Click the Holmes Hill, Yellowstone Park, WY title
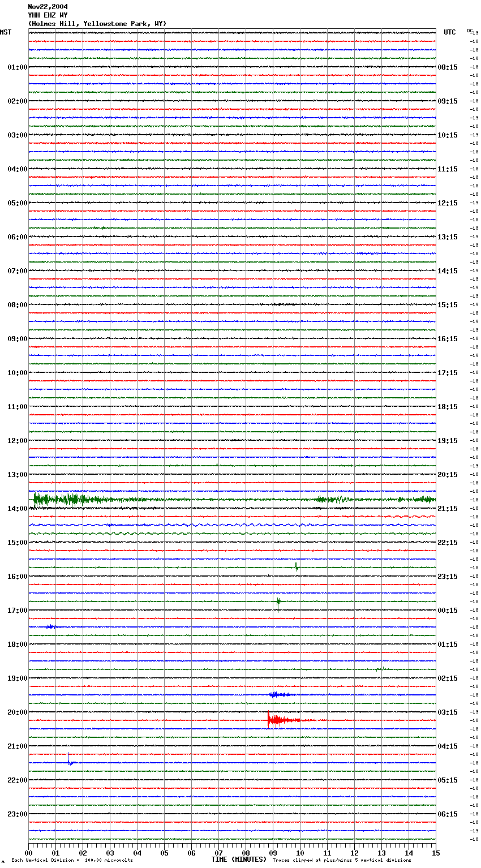 click(x=97, y=24)
